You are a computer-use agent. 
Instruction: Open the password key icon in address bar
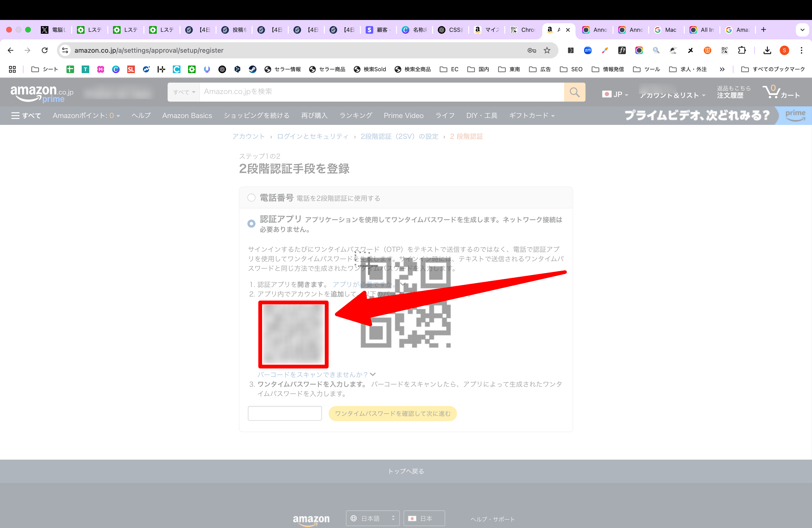[532, 51]
